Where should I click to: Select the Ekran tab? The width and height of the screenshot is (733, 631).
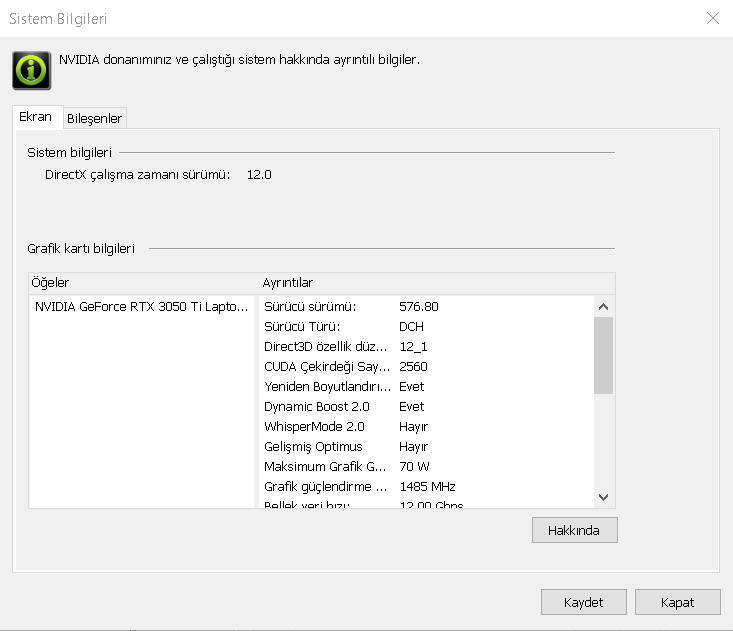(x=36, y=116)
